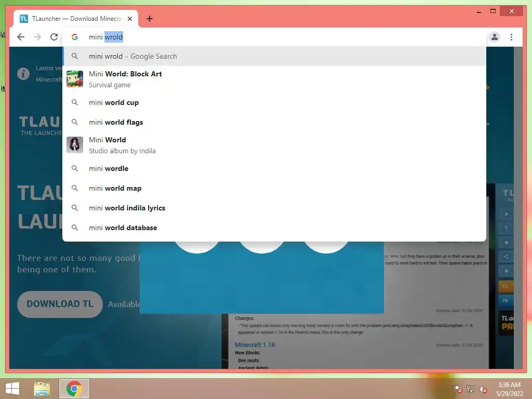Open the Chrome profile avatar
The width and height of the screenshot is (532, 399).
pos(495,37)
